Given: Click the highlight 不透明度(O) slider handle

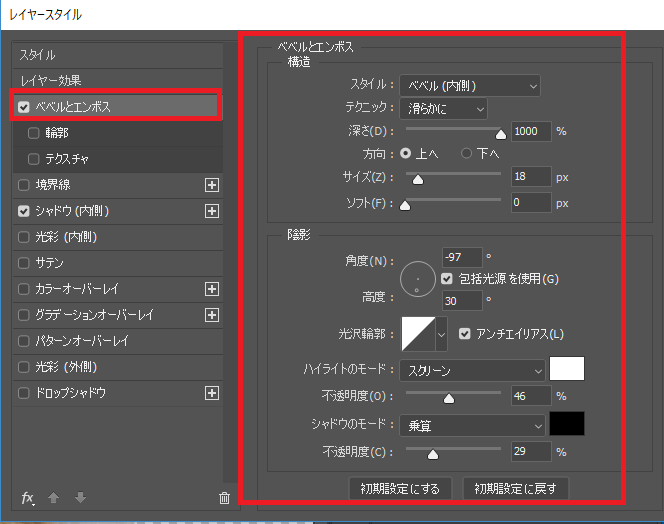Looking at the screenshot, I should [449, 399].
